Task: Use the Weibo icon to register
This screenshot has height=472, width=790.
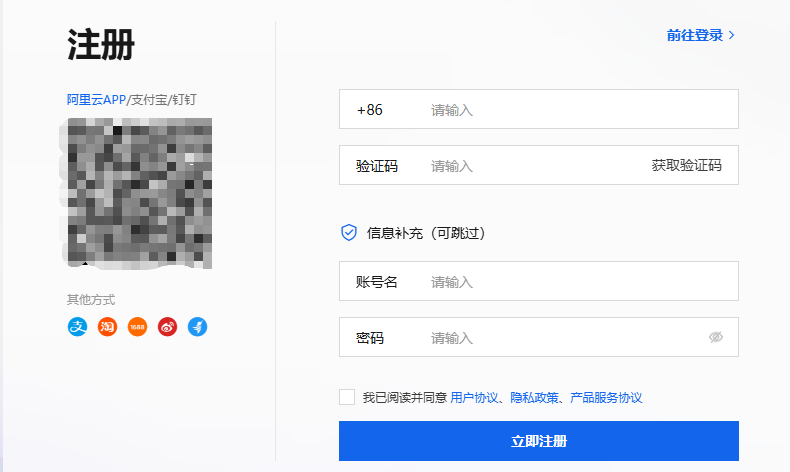Action: coord(167,327)
